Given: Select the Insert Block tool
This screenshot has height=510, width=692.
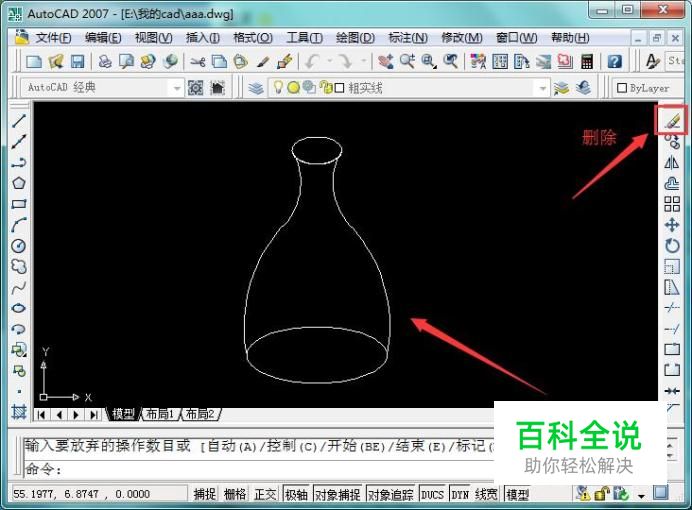Looking at the screenshot, I should (x=19, y=350).
